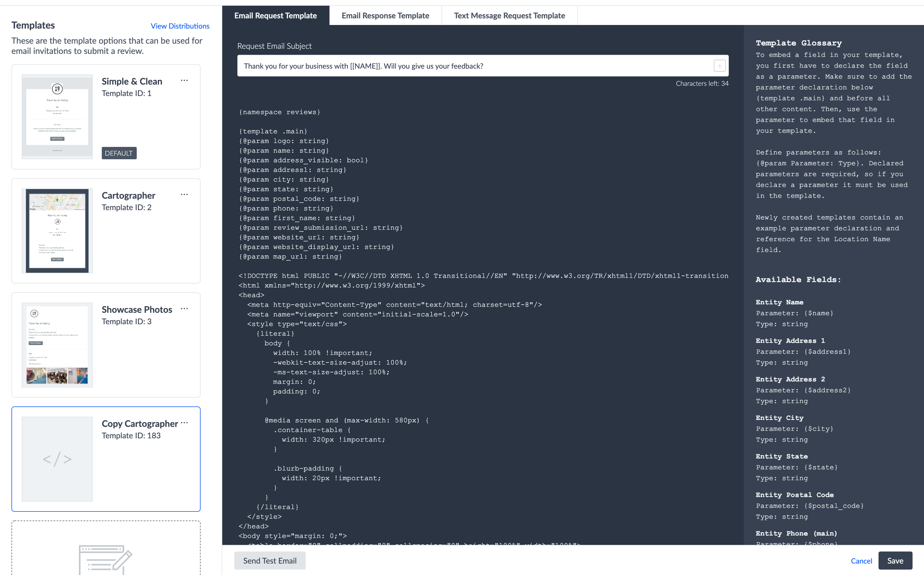Switch to Email Response Template tab
Screen dimensions: 924x575
[385, 16]
